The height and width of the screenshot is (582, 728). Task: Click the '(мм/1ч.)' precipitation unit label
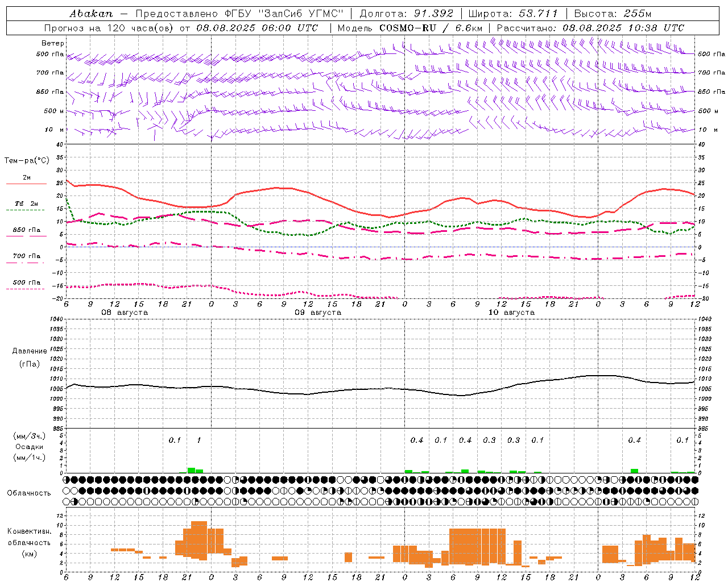pyautogui.click(x=30, y=458)
